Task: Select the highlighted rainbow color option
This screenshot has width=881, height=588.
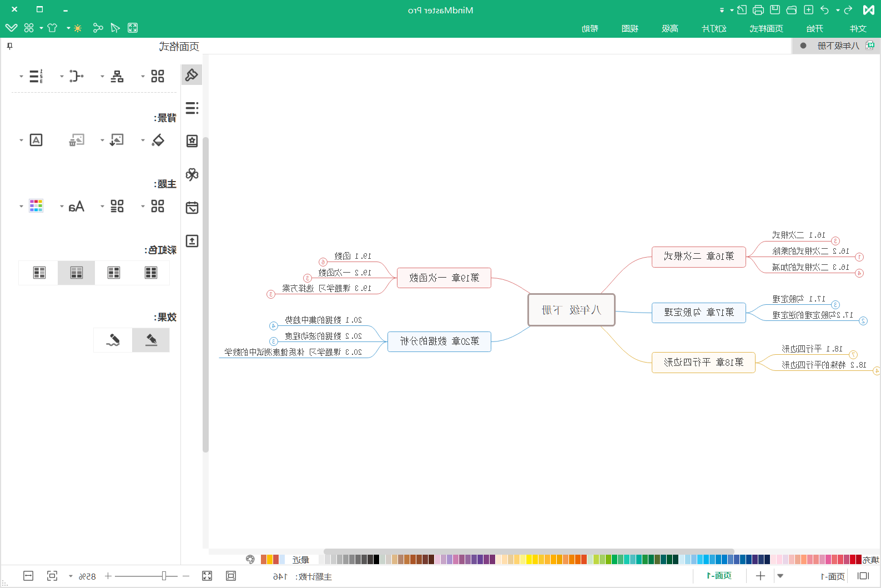Action: [77, 273]
